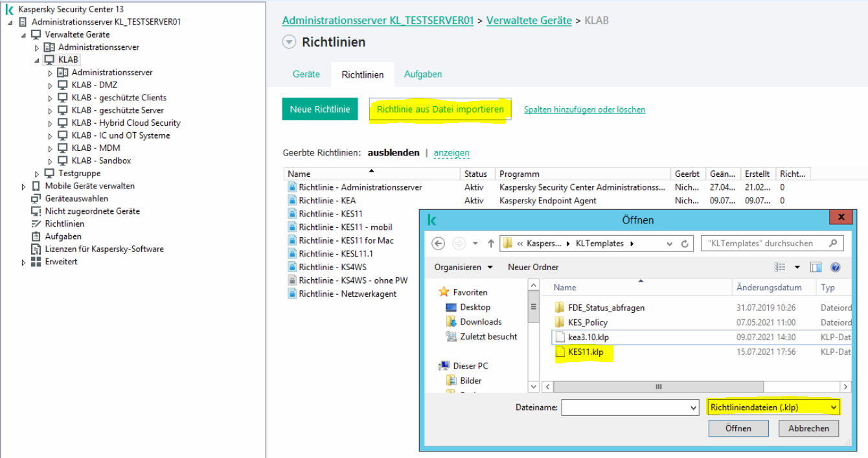Open help via the blue question mark icon

click(x=835, y=267)
